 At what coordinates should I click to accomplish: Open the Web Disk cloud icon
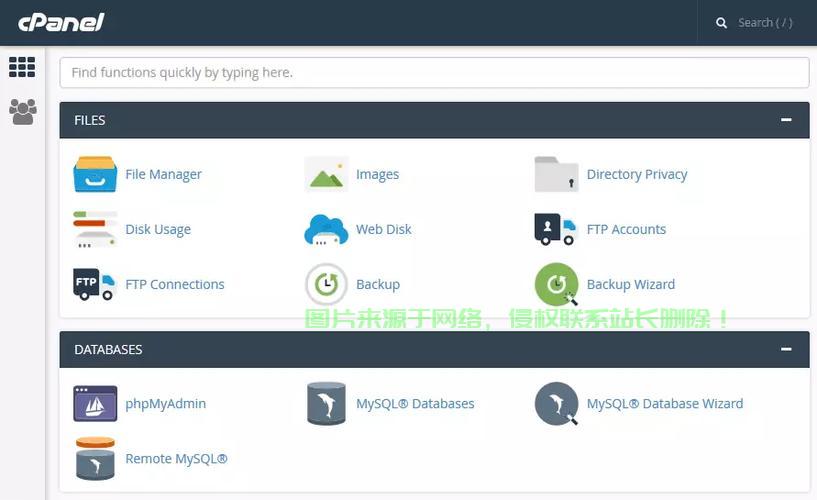(326, 229)
